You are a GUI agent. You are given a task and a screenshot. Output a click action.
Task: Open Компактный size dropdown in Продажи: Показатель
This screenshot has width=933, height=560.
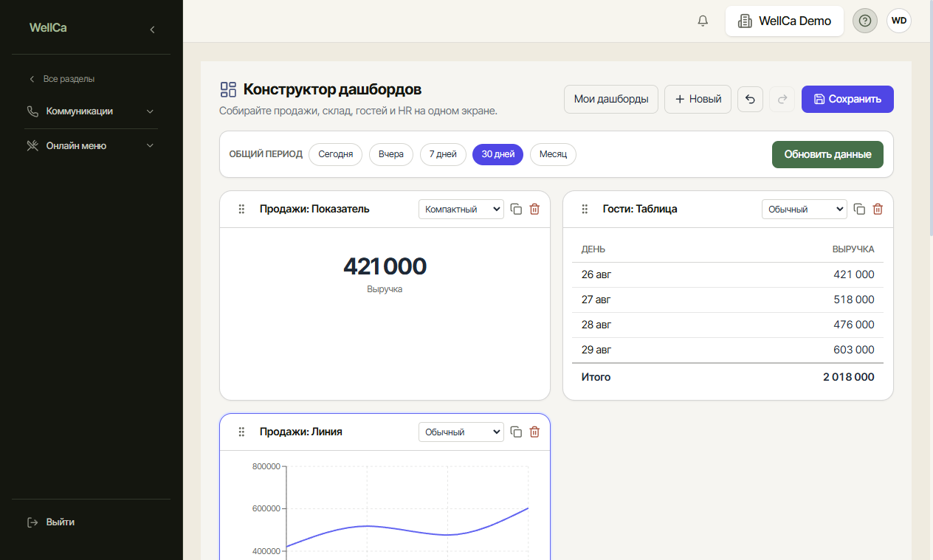(x=461, y=209)
